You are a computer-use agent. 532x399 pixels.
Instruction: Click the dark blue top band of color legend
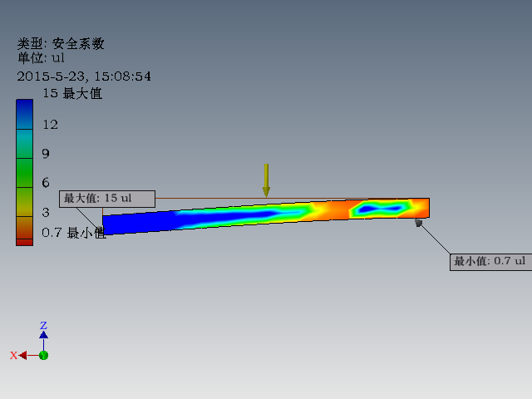coord(24,115)
